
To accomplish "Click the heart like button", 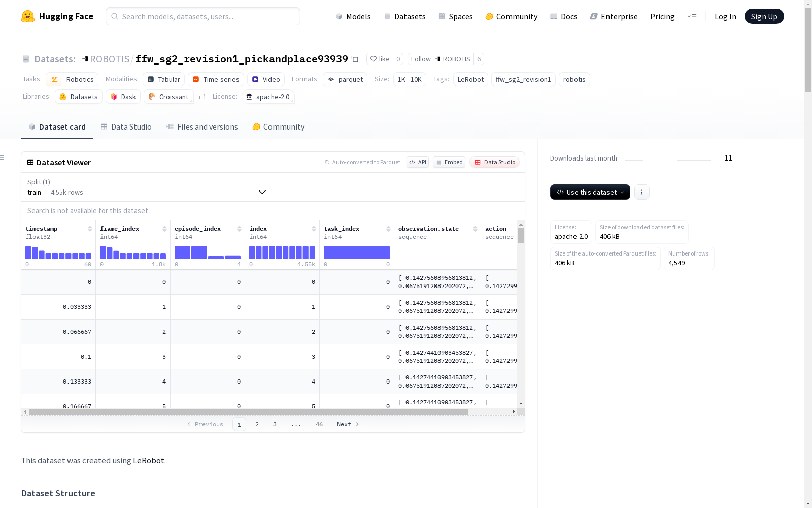I will (380, 59).
